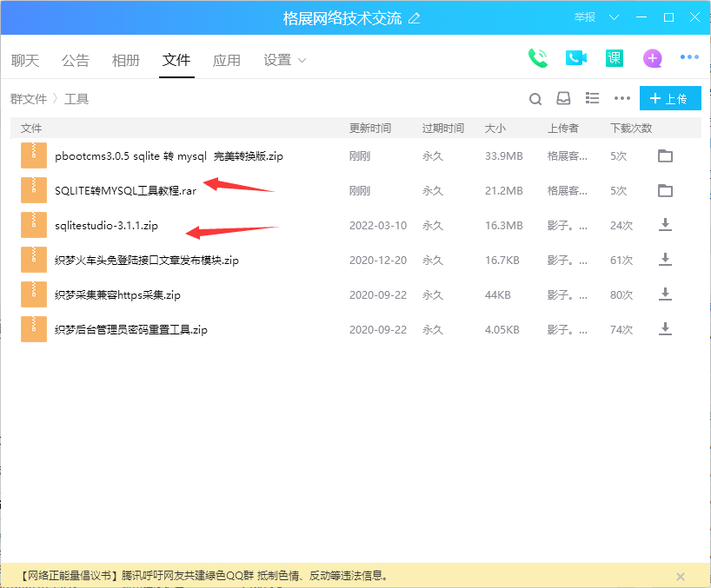The image size is (711, 588).
Task: Open the three-dot menu in top navigation
Action: [x=689, y=57]
